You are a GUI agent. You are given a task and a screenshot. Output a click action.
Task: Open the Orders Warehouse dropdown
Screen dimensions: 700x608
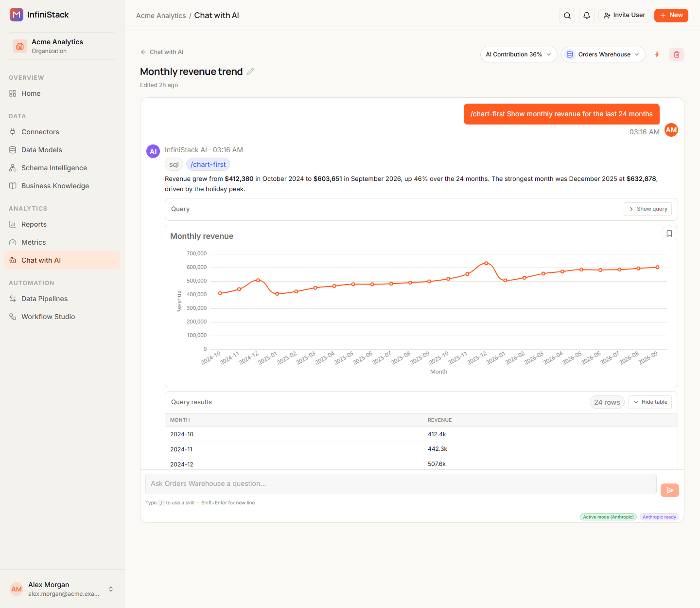603,54
